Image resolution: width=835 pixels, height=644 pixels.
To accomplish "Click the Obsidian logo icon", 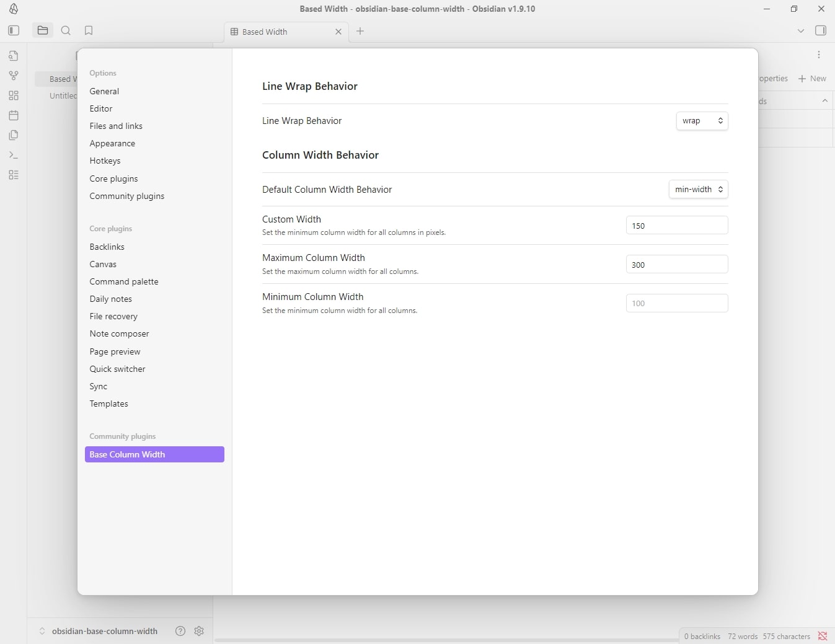I will pos(14,9).
